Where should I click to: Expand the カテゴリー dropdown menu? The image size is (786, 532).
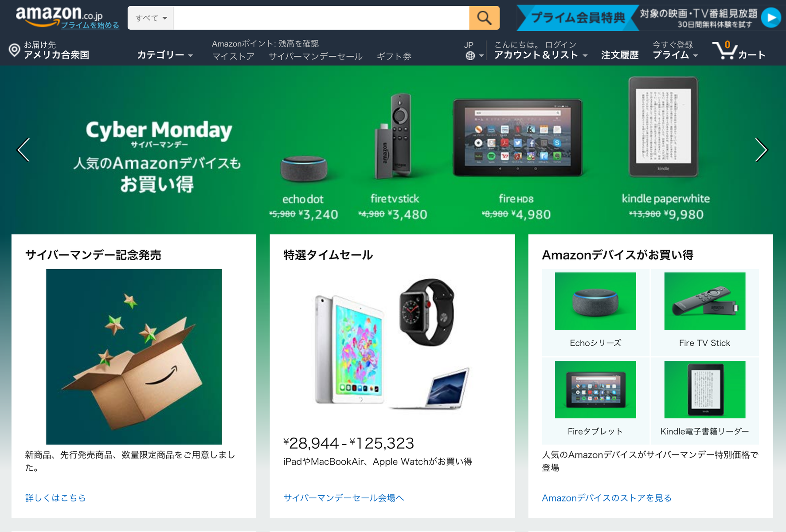coord(165,55)
